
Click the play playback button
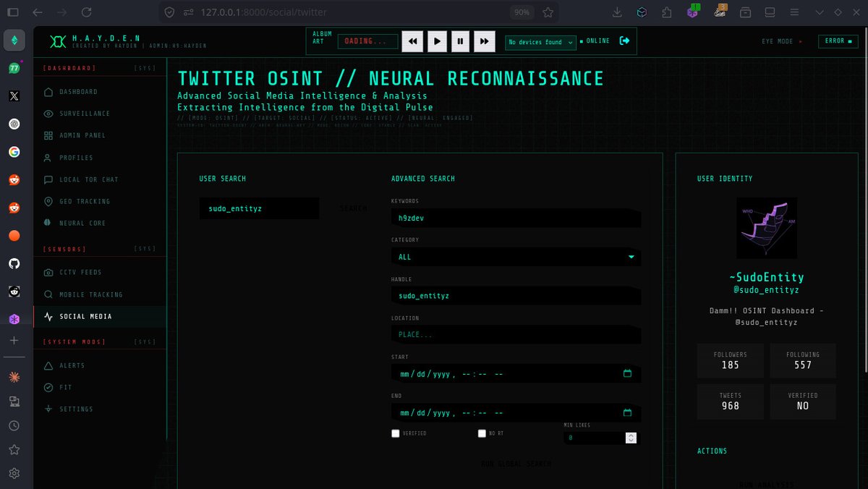[436, 42]
